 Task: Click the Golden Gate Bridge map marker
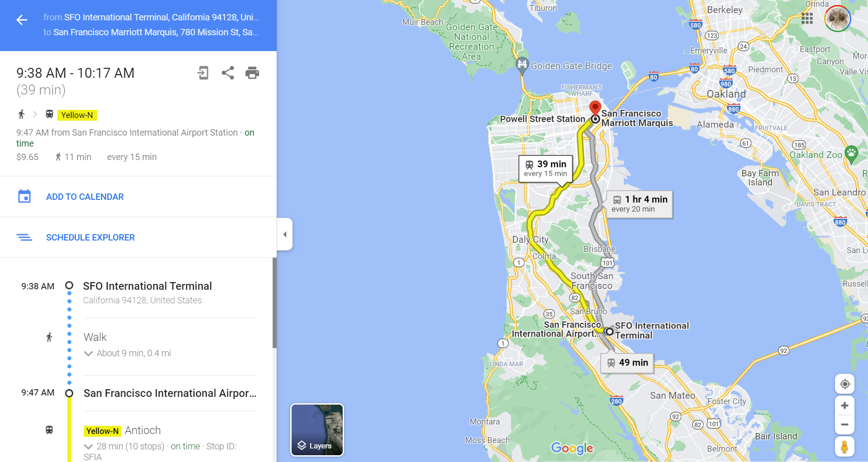point(522,65)
